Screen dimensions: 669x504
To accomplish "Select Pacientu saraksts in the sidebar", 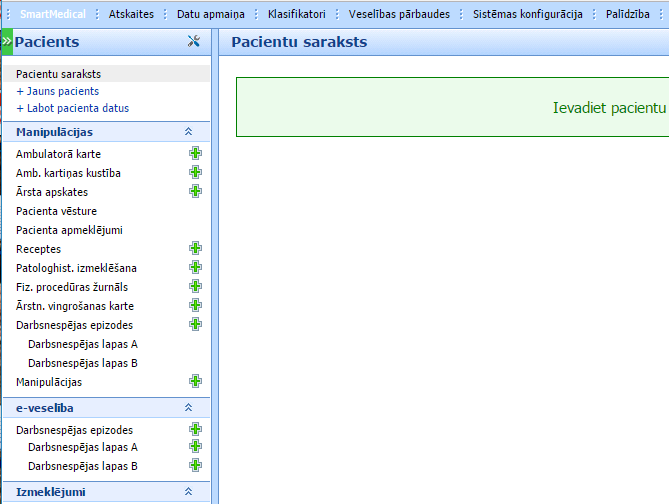I will (58, 74).
